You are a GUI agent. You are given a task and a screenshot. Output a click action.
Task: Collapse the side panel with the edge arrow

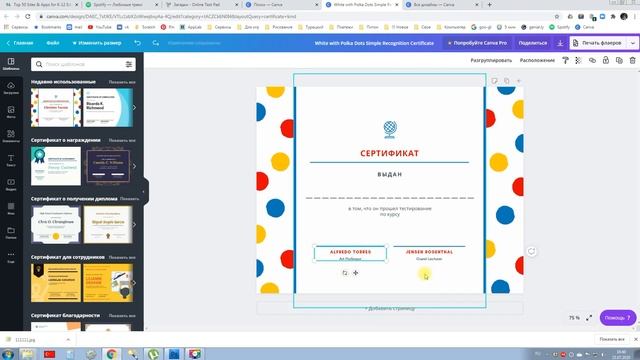point(143,191)
